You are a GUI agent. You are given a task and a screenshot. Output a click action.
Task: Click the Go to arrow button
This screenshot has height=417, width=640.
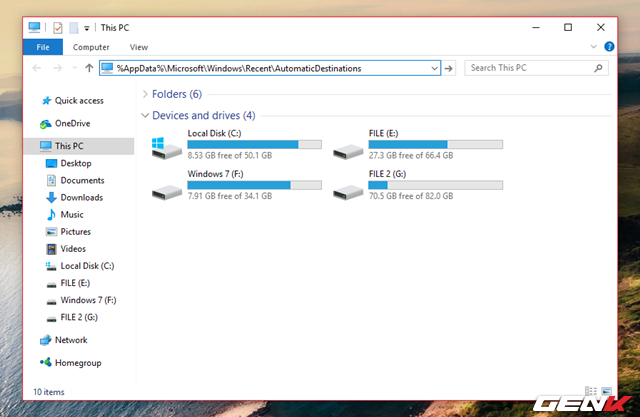(x=449, y=68)
